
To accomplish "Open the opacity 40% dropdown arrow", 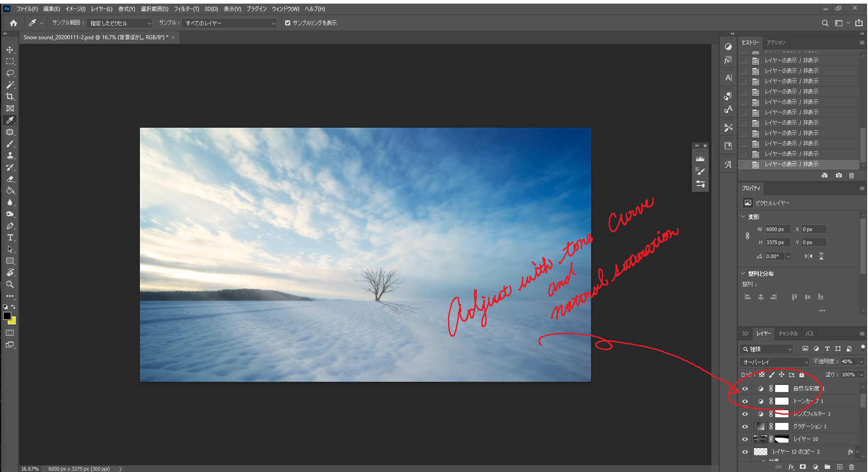I will pyautogui.click(x=861, y=362).
